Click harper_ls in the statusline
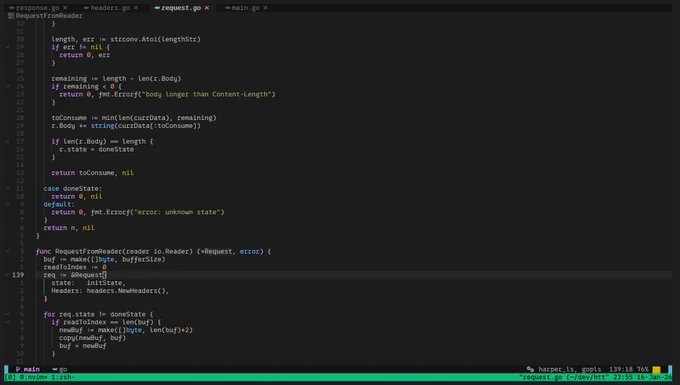Viewport: 680px width, 385px height. point(555,369)
